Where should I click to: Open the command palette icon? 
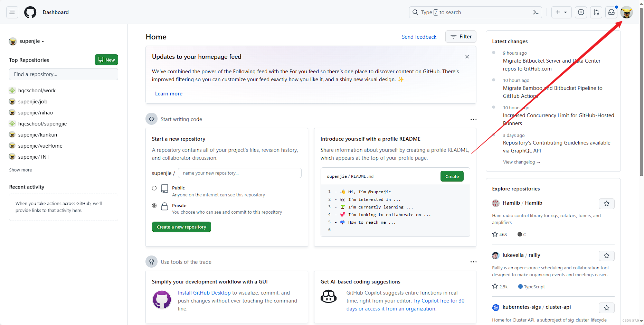(536, 12)
